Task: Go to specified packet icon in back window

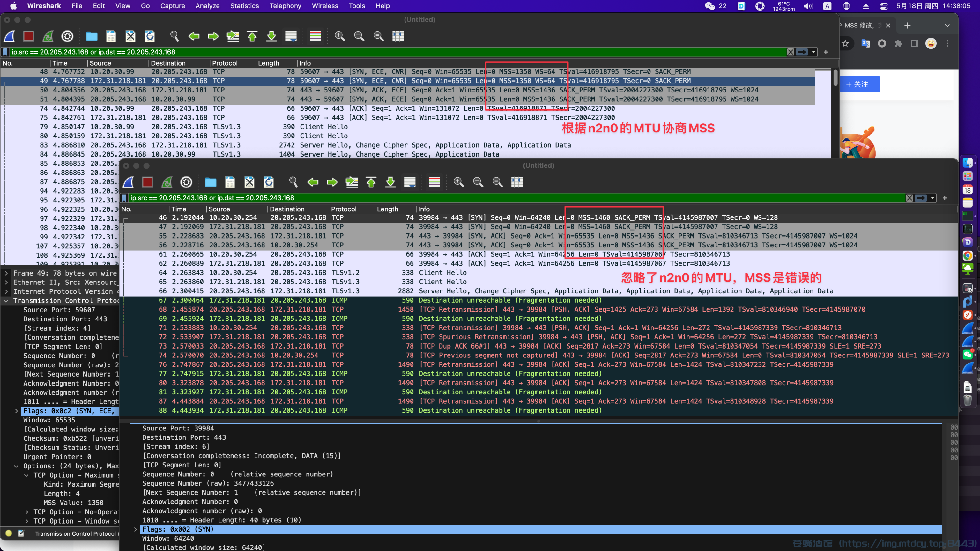Action: [233, 36]
